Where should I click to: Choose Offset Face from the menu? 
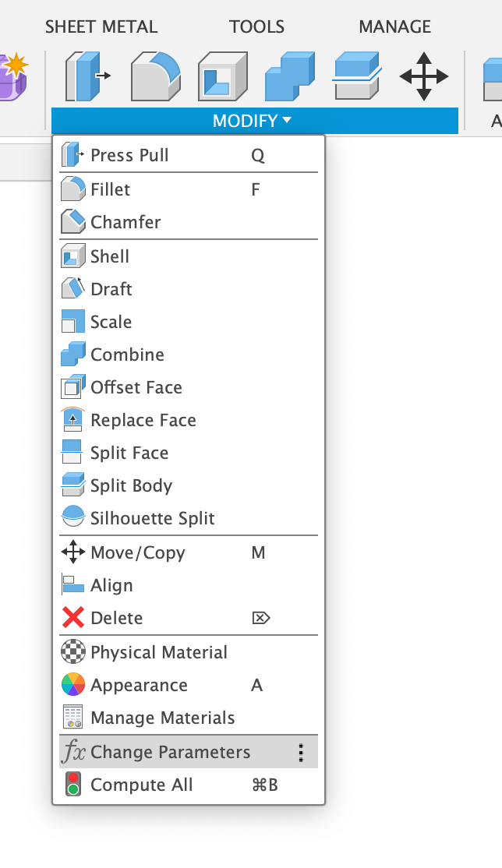click(136, 387)
